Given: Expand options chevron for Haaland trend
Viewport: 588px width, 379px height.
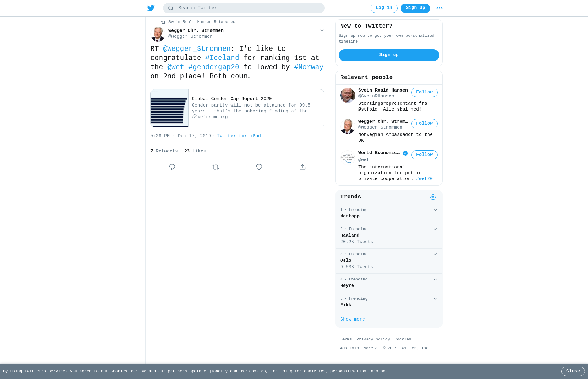Looking at the screenshot, I should click(x=435, y=229).
